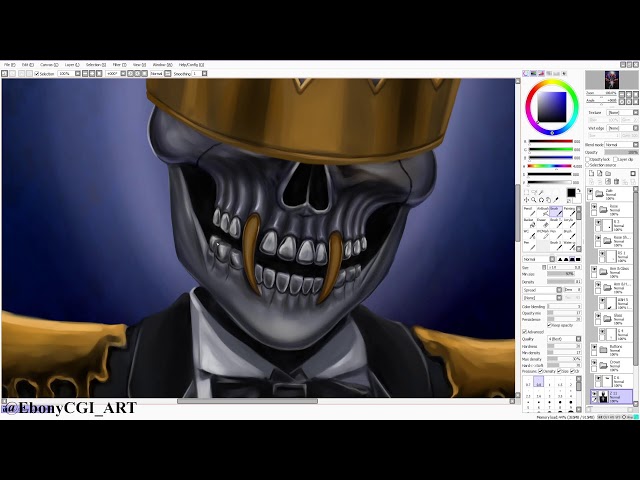Open the Filter menu
The image size is (640, 480).
[x=119, y=64]
